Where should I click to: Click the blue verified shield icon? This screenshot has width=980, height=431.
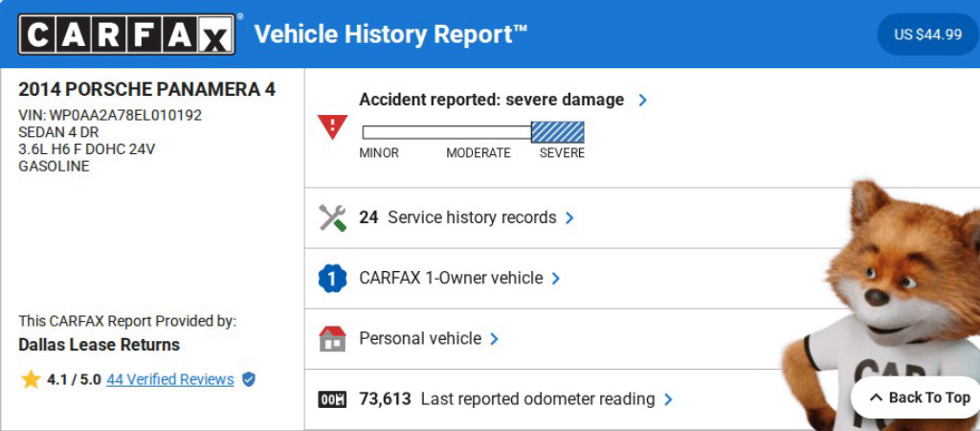(249, 379)
